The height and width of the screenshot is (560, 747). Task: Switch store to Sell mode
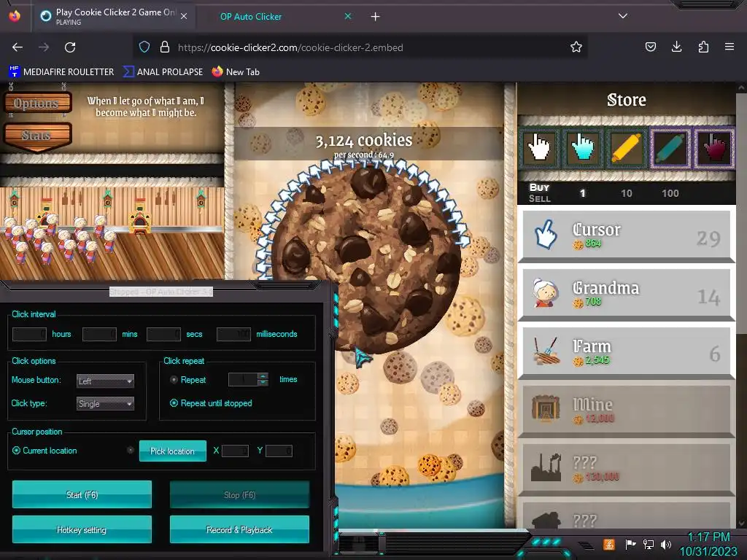(x=539, y=198)
